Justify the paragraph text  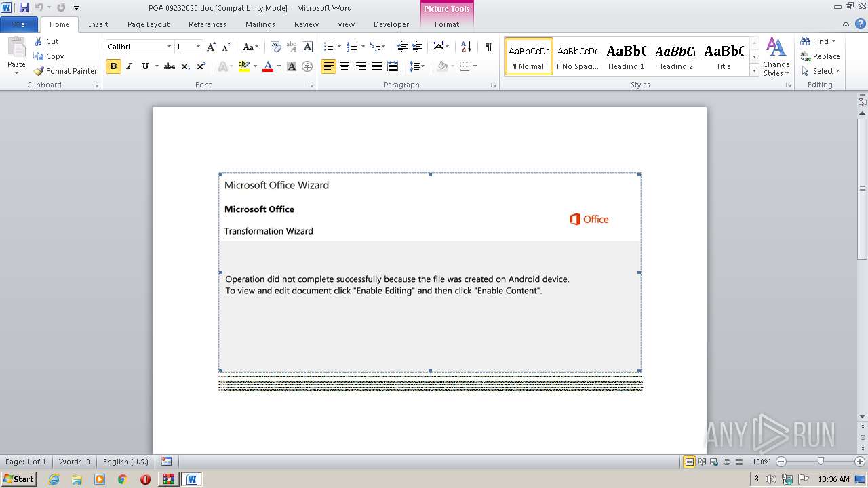[377, 66]
